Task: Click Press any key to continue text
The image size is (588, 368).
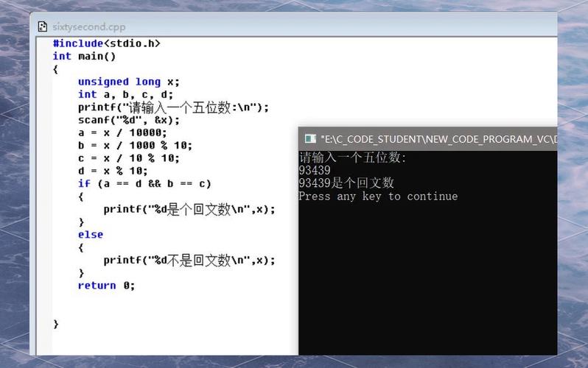Action: (x=378, y=197)
